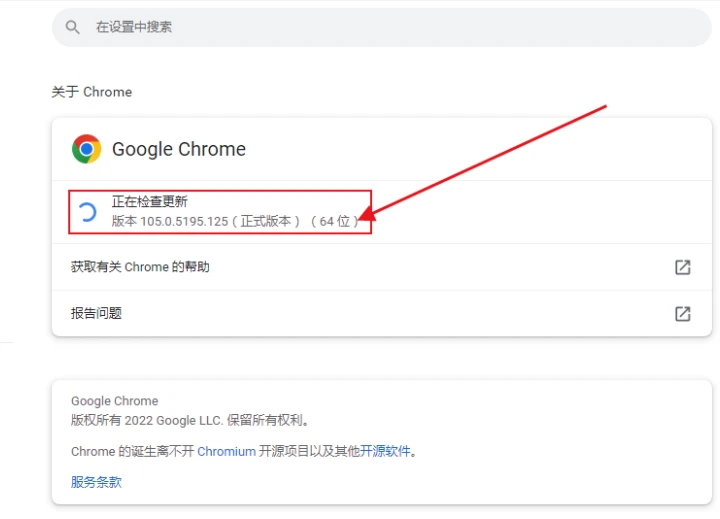Viewport: 720px width, 519px height.
Task: Open external link icon for 报告问题
Action: 682,314
